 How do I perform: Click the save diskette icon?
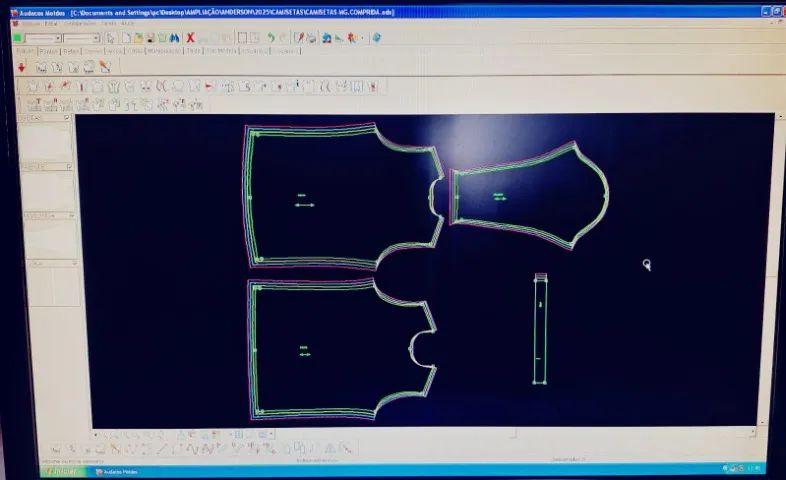click(150, 38)
